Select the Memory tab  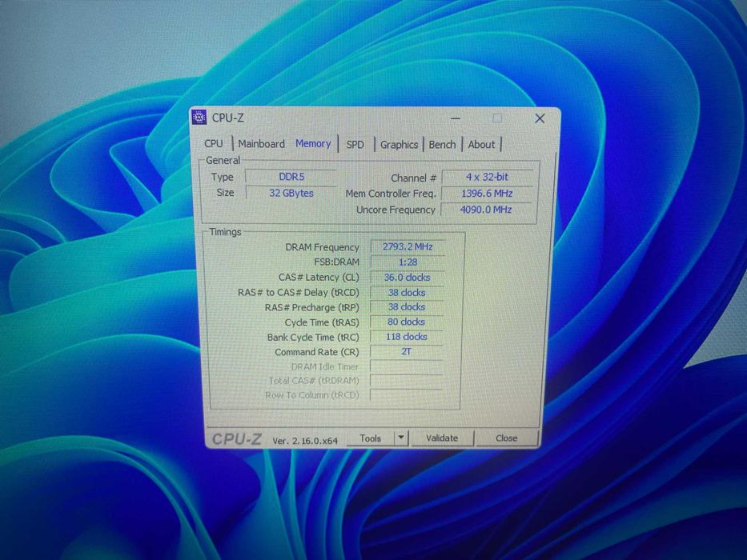(x=313, y=143)
